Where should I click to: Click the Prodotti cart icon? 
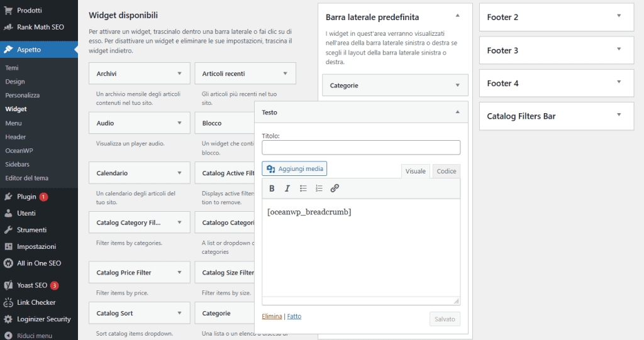(x=8, y=10)
